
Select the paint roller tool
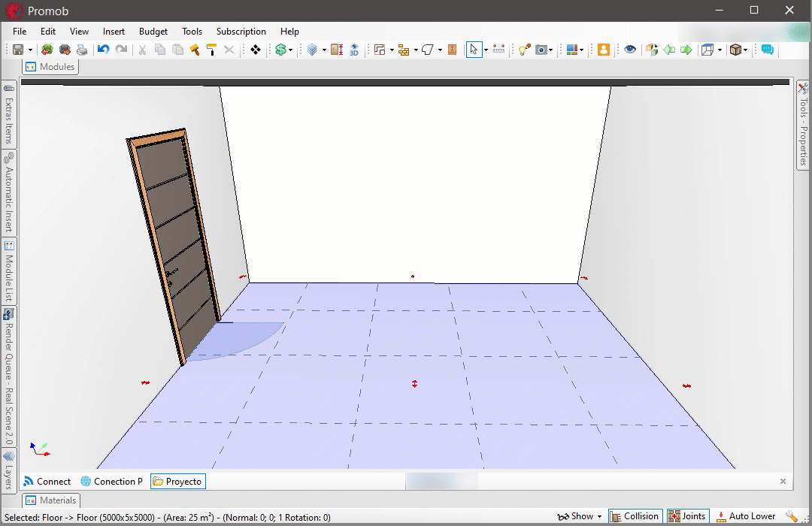click(211, 50)
